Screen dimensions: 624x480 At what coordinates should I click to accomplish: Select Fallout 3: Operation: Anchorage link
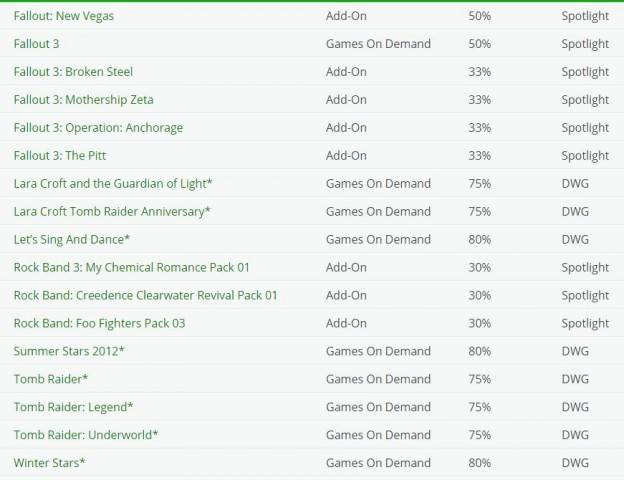pos(98,128)
